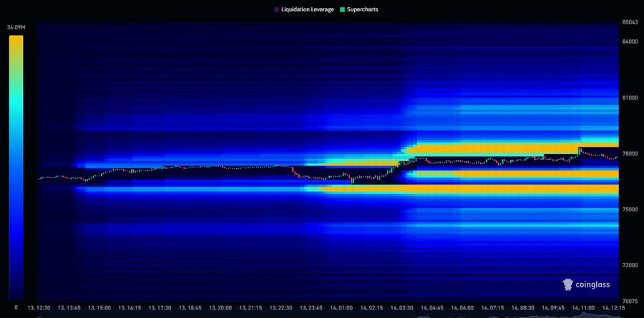Click the 13, 15:00 time label

[x=99, y=308]
